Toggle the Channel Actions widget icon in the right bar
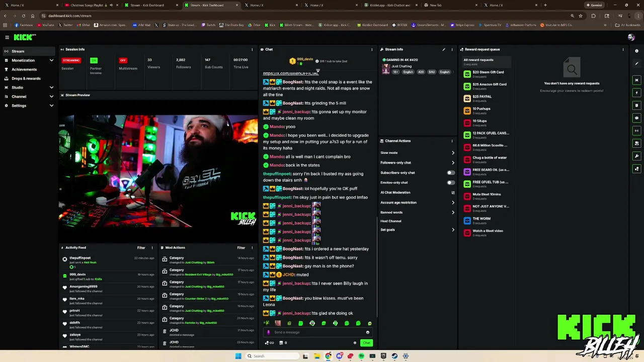Image resolution: width=644 pixels, height=362 pixels. [x=636, y=143]
